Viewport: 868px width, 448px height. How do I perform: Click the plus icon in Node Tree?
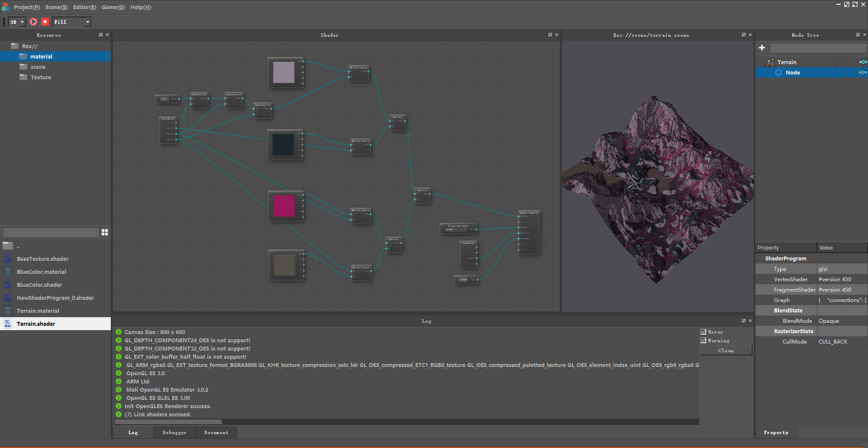[762, 48]
